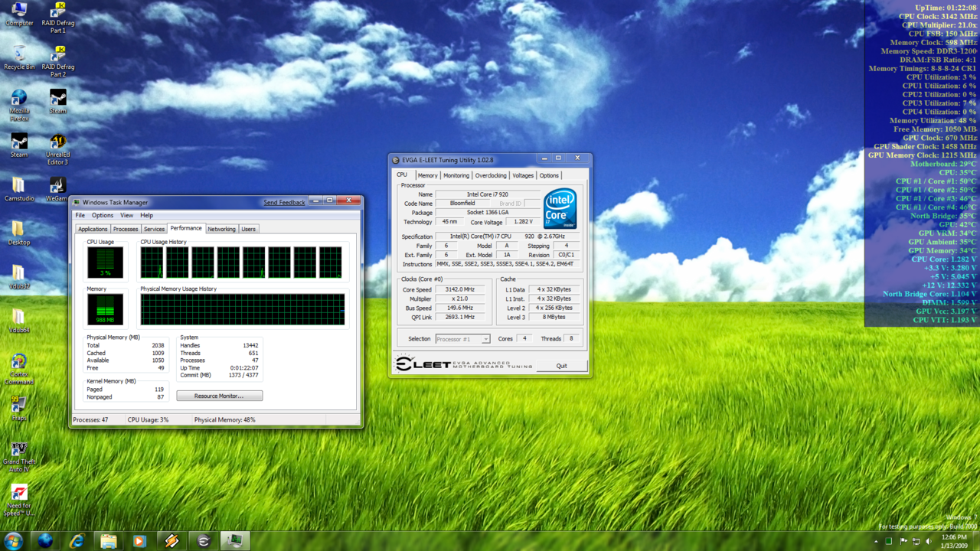Click Physical Memory: 48% in status bar
Image resolution: width=980 pixels, height=551 pixels.
coord(225,419)
